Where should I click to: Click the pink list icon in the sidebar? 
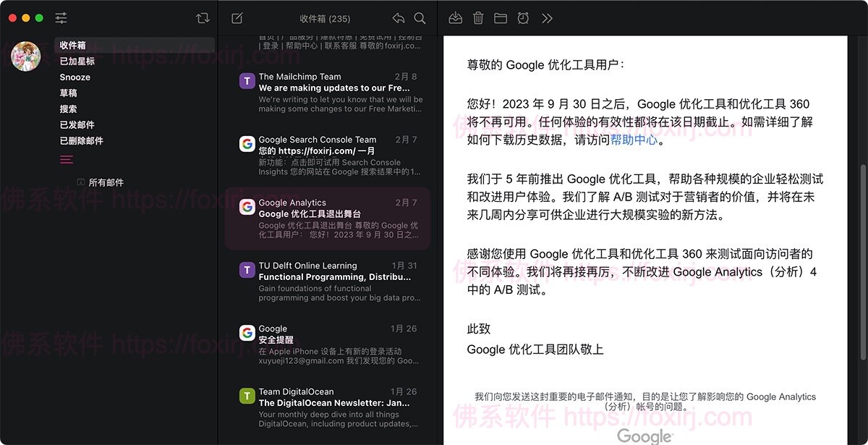click(x=67, y=159)
